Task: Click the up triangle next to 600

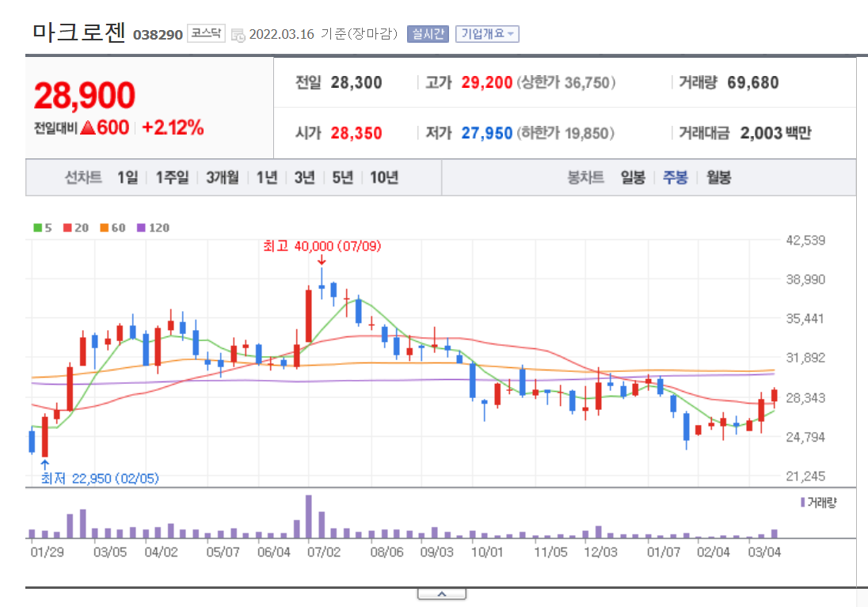Action: coord(87,128)
